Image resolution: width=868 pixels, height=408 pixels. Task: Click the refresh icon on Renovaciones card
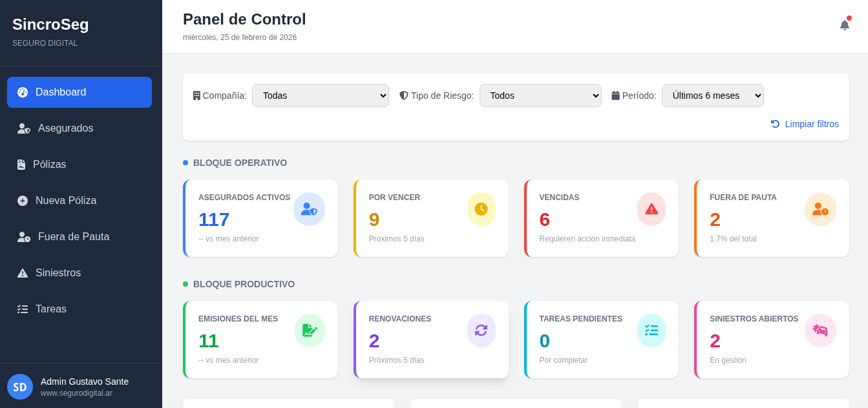tap(481, 330)
